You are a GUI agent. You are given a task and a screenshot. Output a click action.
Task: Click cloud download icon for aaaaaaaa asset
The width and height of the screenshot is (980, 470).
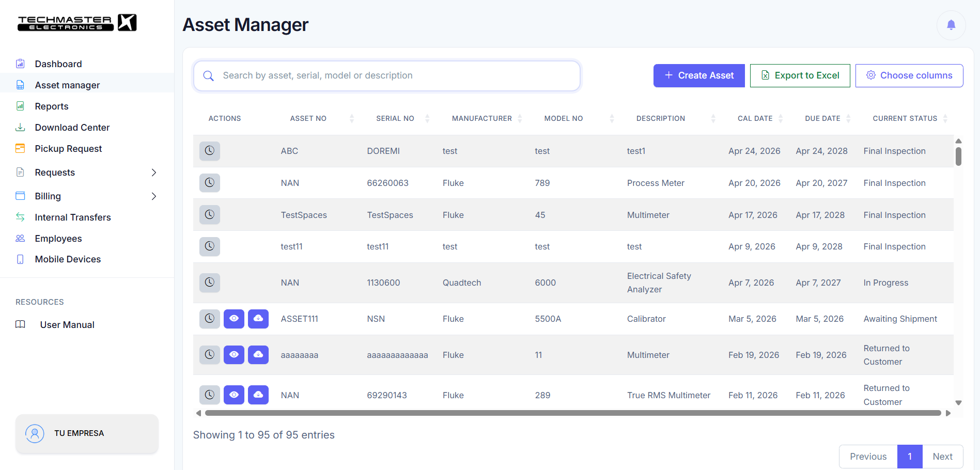click(x=258, y=355)
